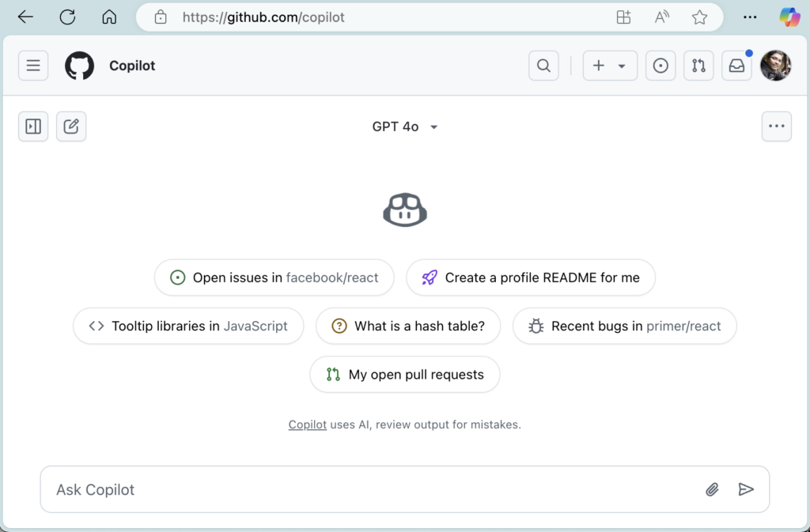Click the Copilot disclaimer link

pyautogui.click(x=307, y=424)
